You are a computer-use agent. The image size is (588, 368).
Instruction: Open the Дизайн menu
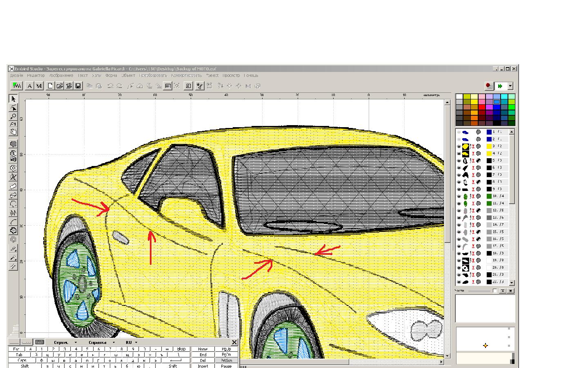[17, 76]
